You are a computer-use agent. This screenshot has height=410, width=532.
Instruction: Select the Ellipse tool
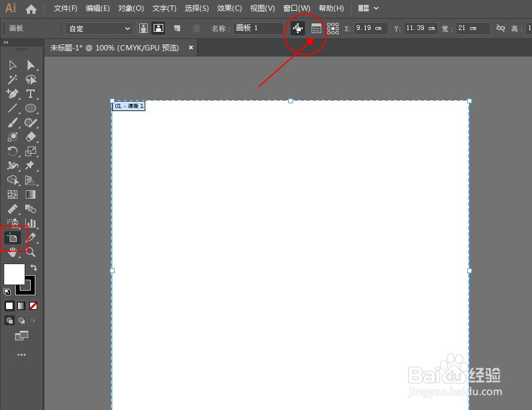(x=31, y=108)
